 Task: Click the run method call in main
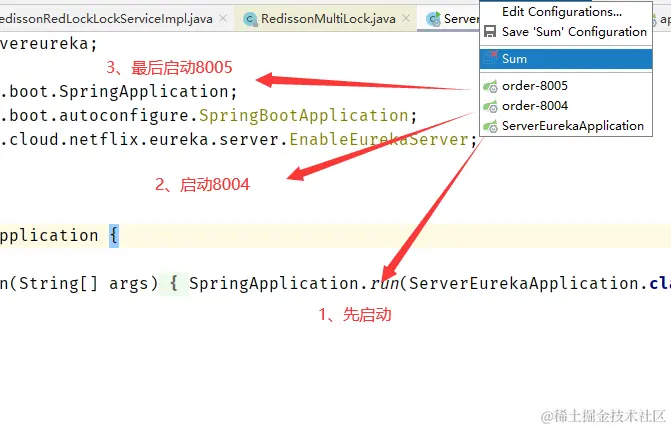point(384,283)
